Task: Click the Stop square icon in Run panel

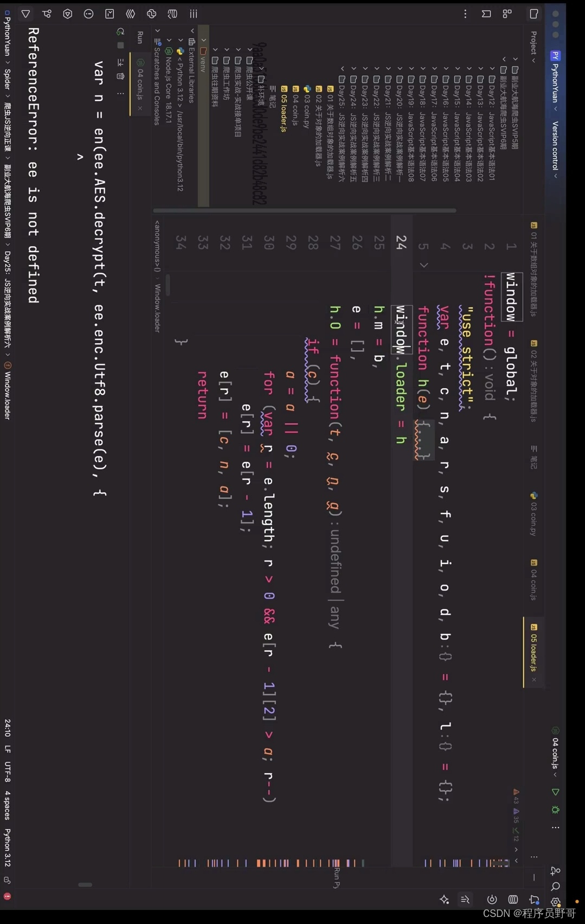Action: click(x=120, y=46)
